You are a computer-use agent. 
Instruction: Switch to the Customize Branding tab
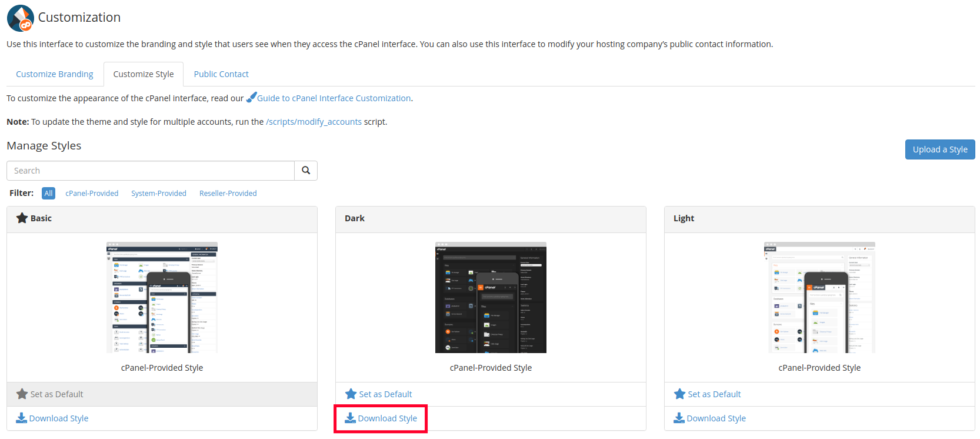55,74
